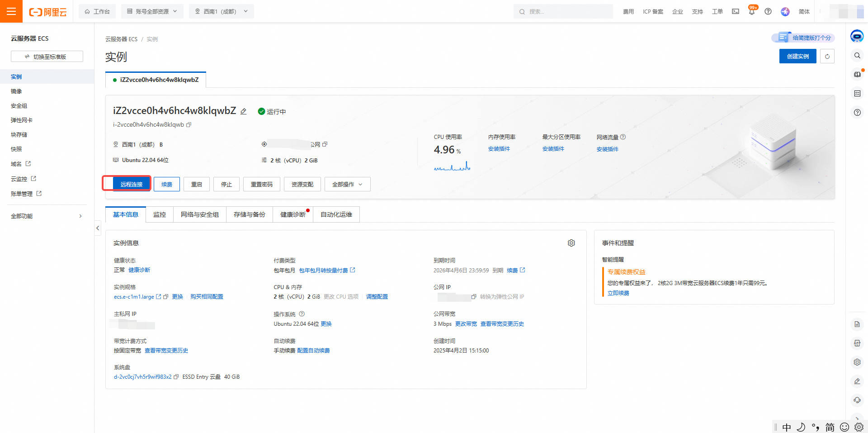The width and height of the screenshot is (868, 433).
Task: Open the right sidebar document icon
Action: coord(857,324)
